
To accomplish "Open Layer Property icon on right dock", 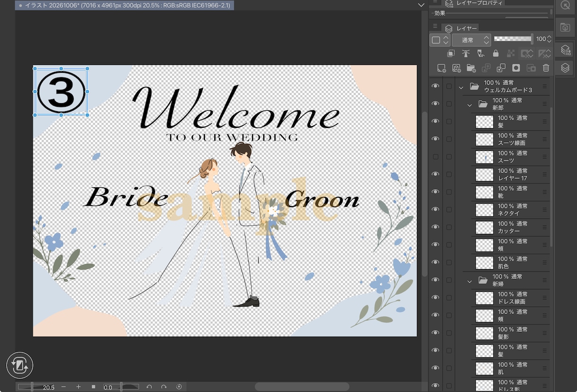I will pyautogui.click(x=565, y=50).
